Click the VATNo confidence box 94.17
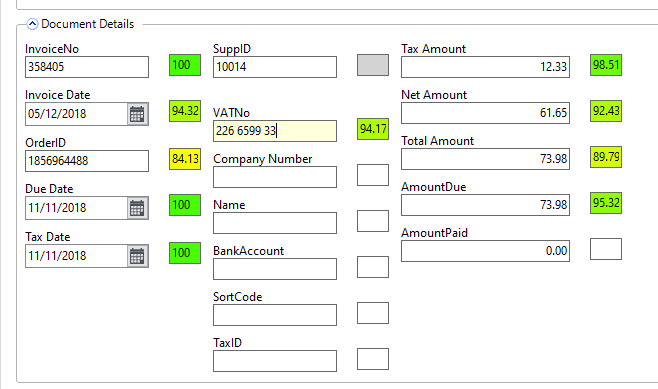 [x=373, y=129]
